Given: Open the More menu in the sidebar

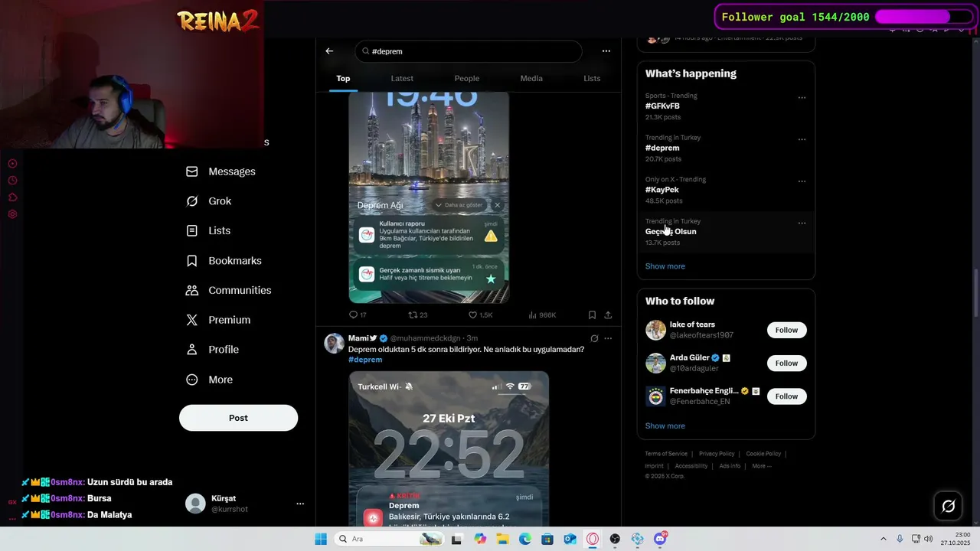Looking at the screenshot, I should coord(210,380).
